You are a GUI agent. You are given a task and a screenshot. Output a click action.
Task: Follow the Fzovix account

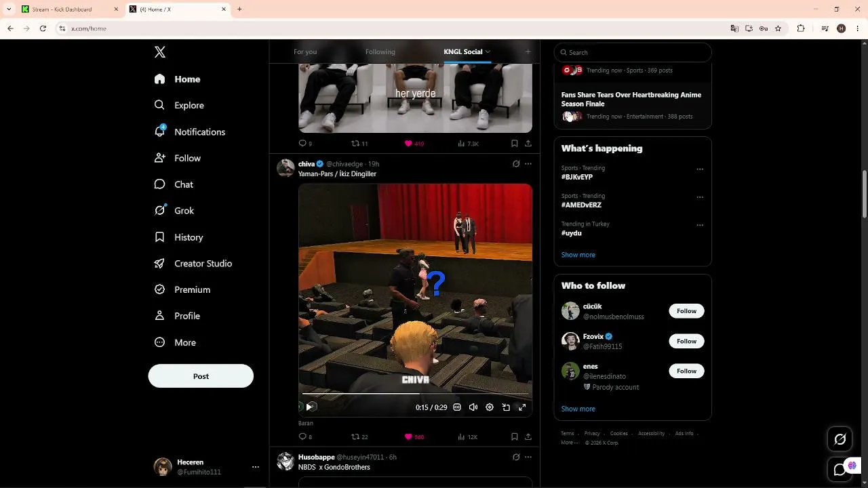[686, 341]
